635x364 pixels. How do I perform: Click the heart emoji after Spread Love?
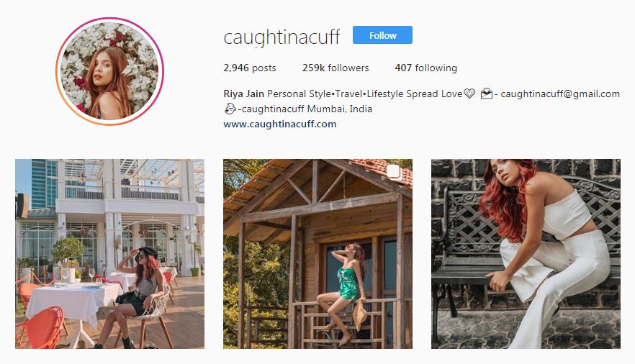[469, 94]
